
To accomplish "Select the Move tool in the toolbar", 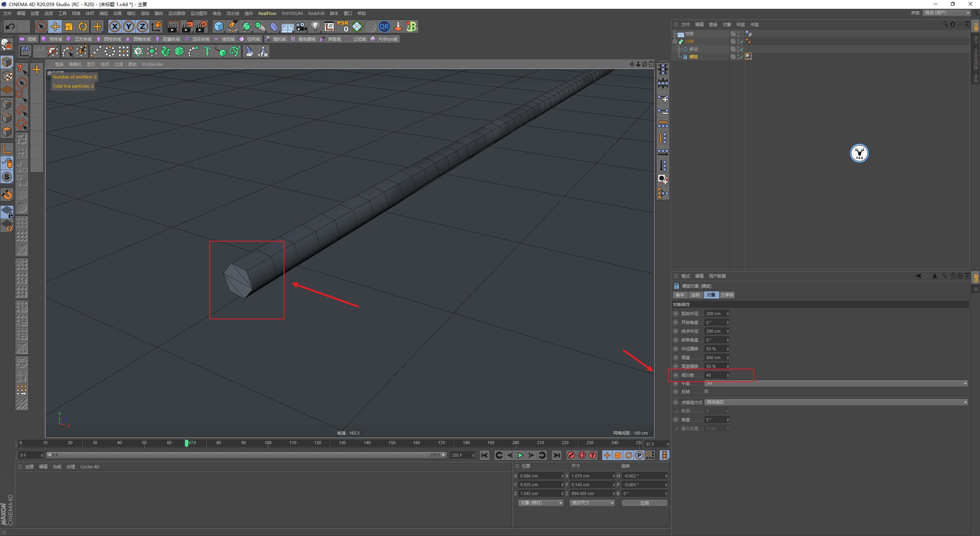I will (x=55, y=26).
